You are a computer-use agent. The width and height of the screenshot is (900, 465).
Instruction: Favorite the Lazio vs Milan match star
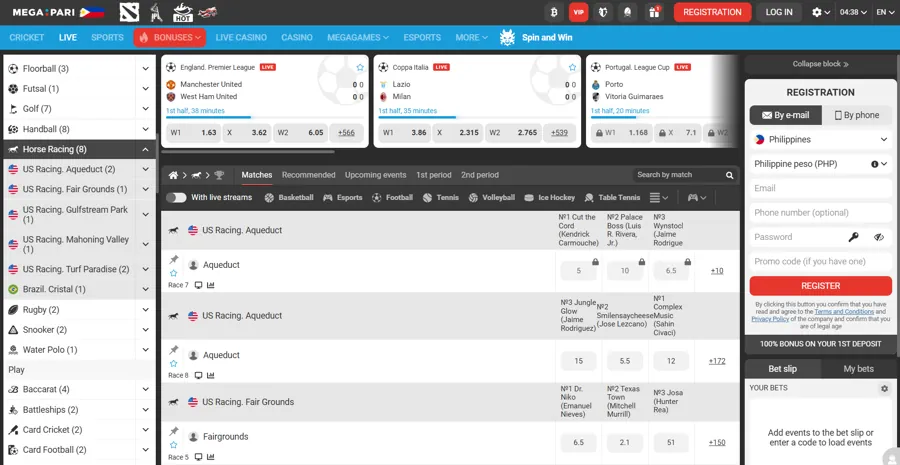click(x=572, y=67)
